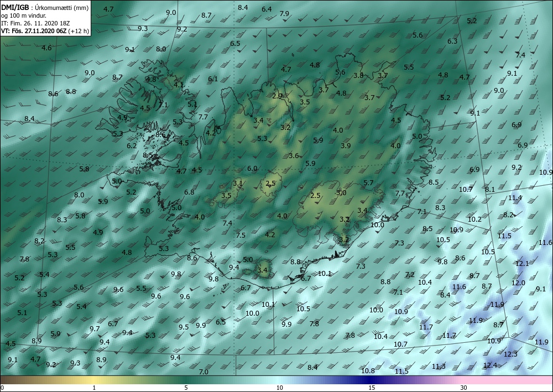553x392 pixels.
Task: Click the map value '12.1'
Action: [x=522, y=264]
